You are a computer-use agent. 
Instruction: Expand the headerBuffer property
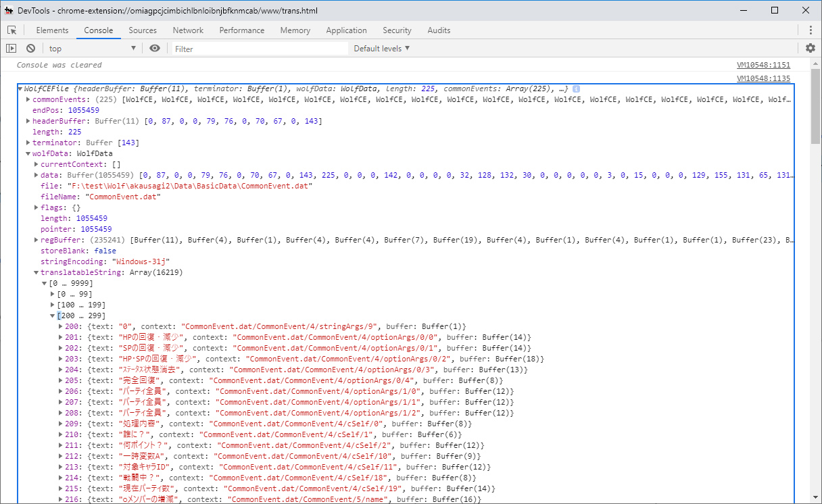(28, 122)
